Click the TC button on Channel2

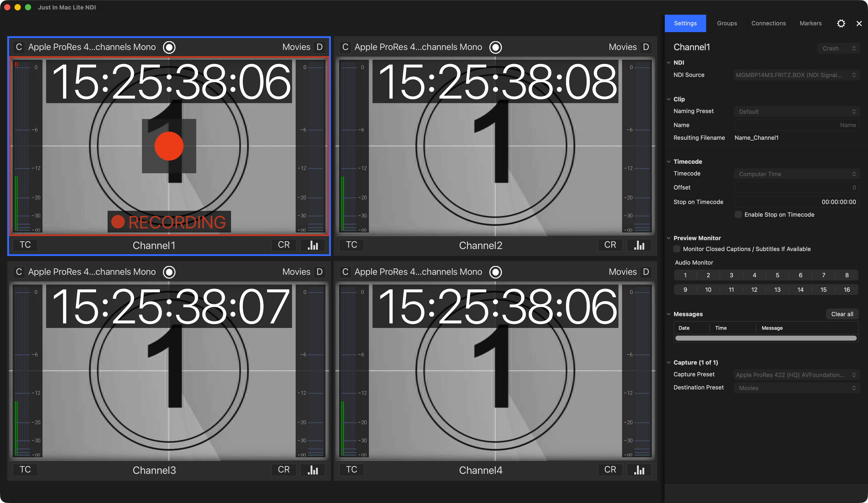point(352,245)
